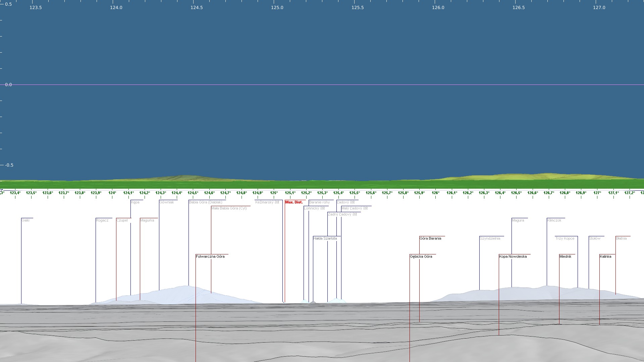Click the 127° mark on green ruler
Screen dimensions: 644x362
pyautogui.click(x=597, y=193)
